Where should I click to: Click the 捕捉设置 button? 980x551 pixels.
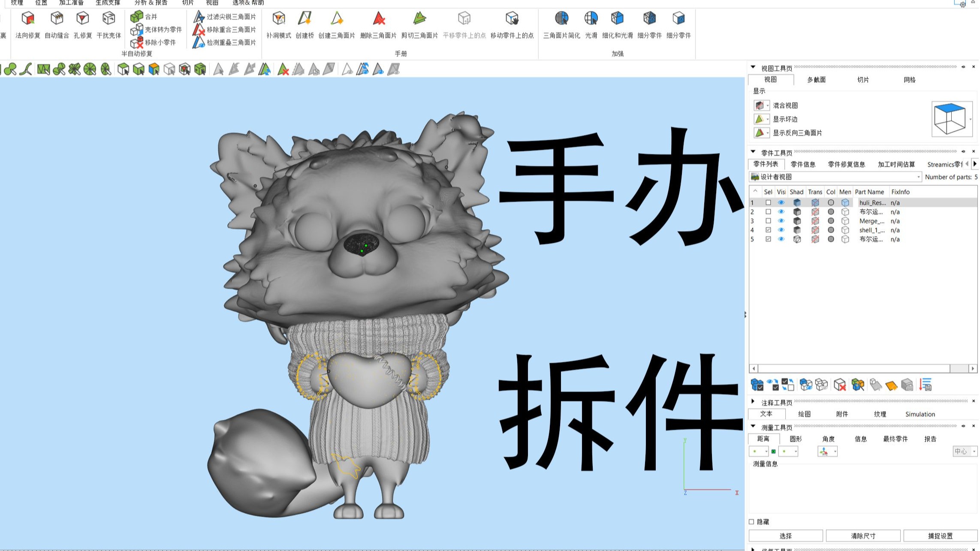940,536
